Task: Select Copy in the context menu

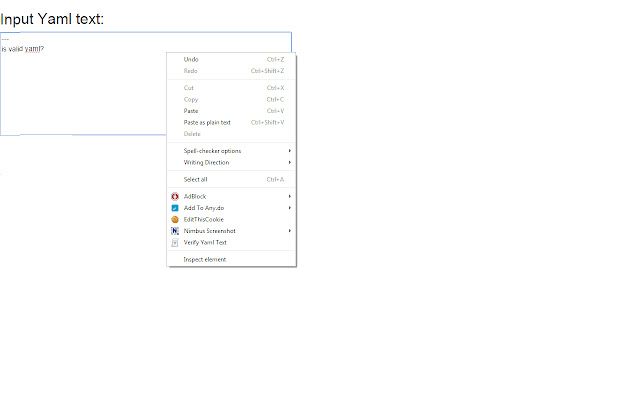Action: pos(231,100)
